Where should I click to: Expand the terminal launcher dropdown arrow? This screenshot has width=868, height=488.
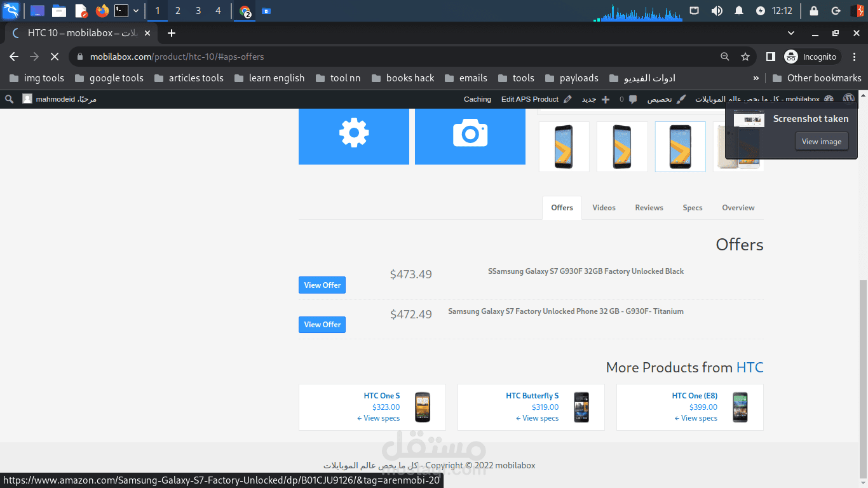(136, 11)
